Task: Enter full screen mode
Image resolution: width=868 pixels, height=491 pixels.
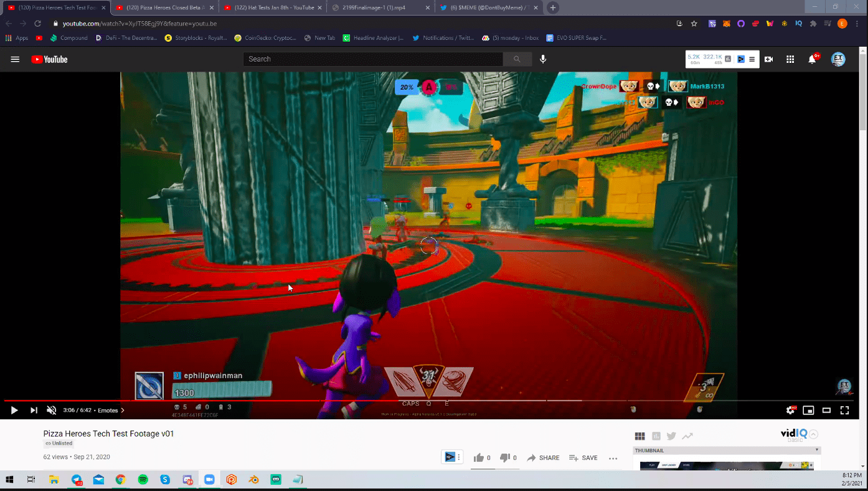Action: (844, 410)
